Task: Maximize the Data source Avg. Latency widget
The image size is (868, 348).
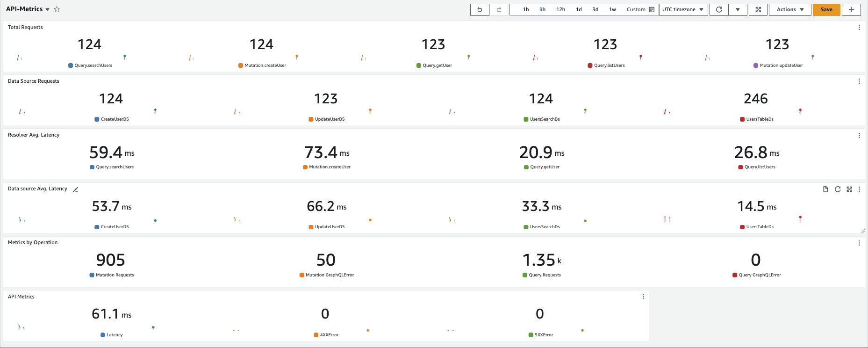Action: tap(849, 189)
